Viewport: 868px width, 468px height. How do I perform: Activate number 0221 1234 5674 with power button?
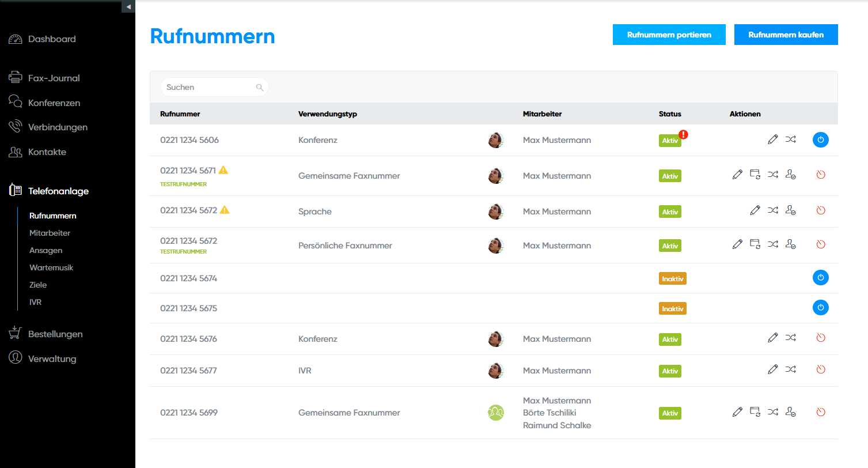click(821, 278)
